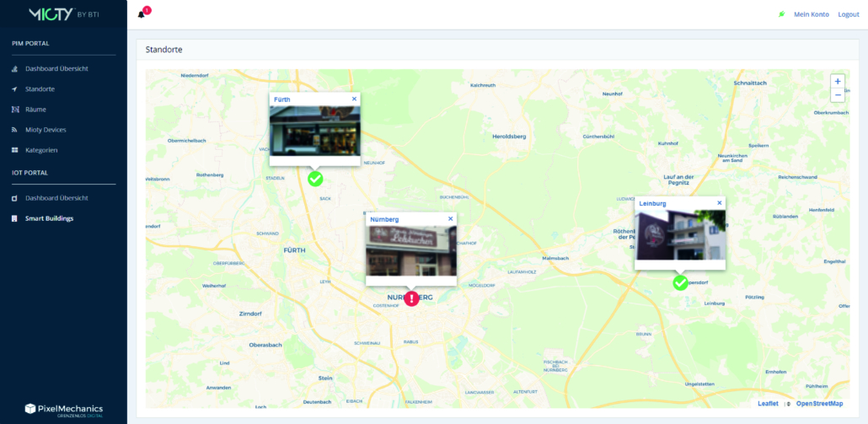Open the OpenStreetMap attribution link
This screenshot has width=868, height=424.
pyautogui.click(x=819, y=404)
